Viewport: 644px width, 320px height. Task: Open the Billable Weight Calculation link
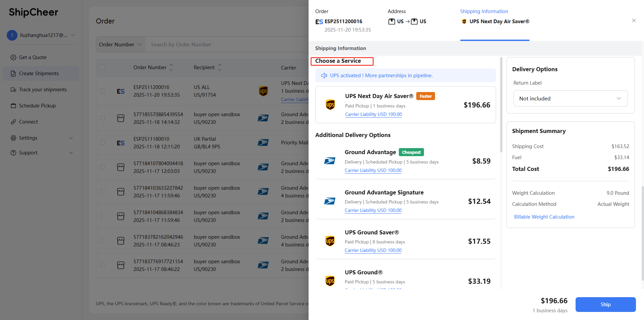click(544, 217)
